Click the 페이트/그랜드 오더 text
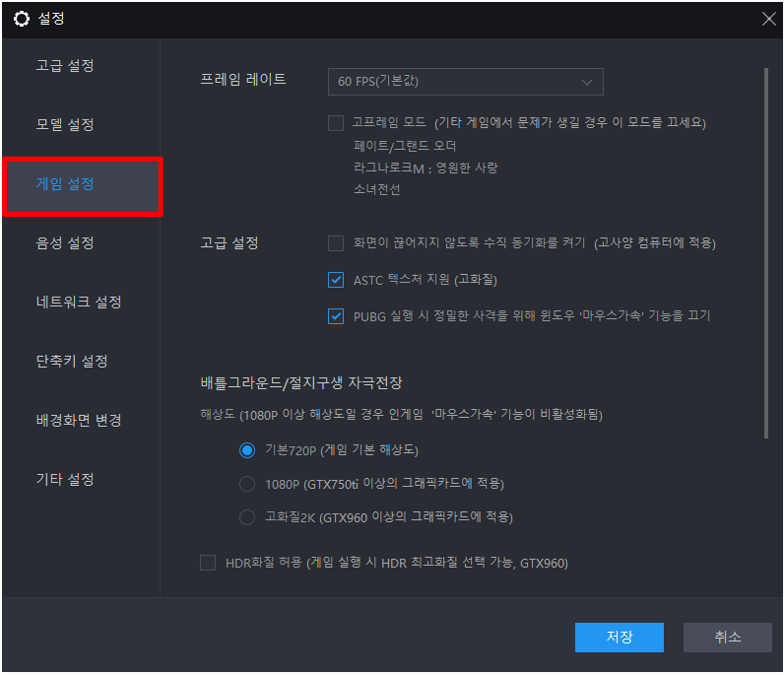The height and width of the screenshot is (675, 784). (x=405, y=146)
